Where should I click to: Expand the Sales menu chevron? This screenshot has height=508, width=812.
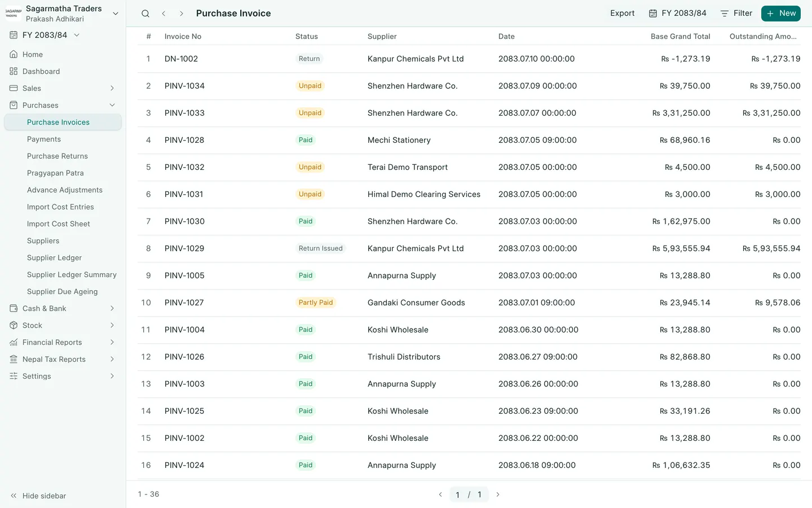(x=112, y=88)
